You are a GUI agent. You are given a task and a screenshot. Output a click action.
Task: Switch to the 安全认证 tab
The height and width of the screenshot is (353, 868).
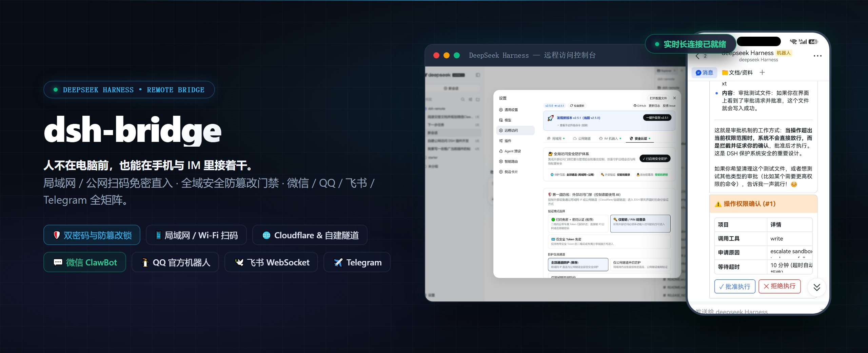click(640, 138)
